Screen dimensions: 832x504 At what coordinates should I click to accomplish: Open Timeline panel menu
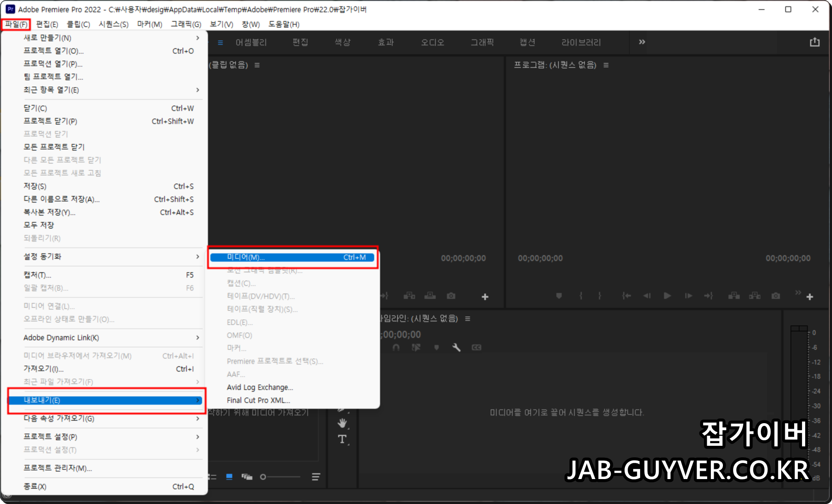[467, 319]
